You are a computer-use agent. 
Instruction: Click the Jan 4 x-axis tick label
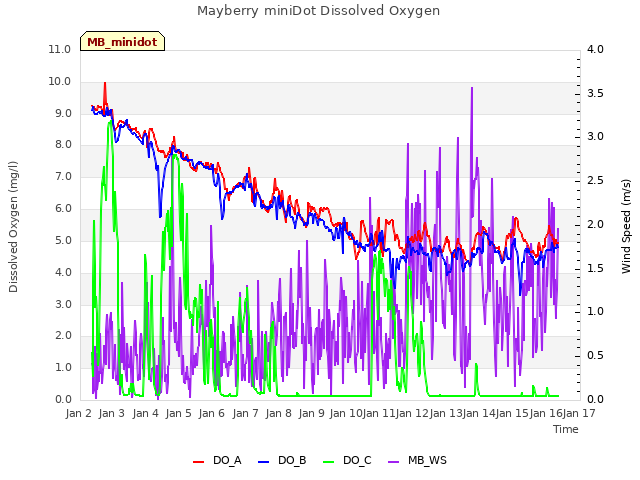[145, 413]
